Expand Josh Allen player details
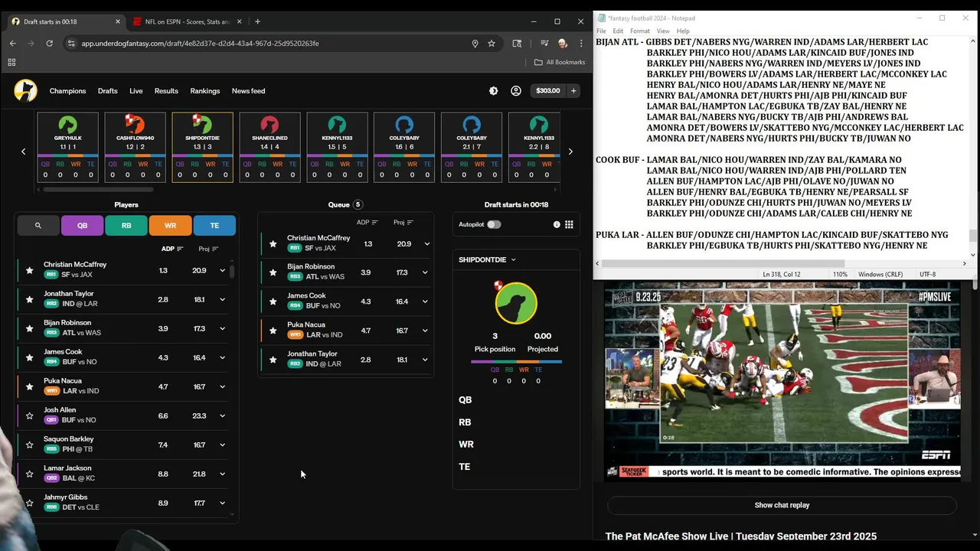Image resolution: width=980 pixels, height=551 pixels. [223, 416]
